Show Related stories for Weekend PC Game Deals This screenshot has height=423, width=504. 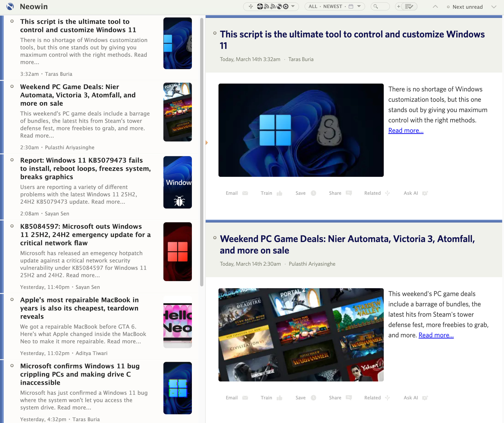[x=387, y=398]
